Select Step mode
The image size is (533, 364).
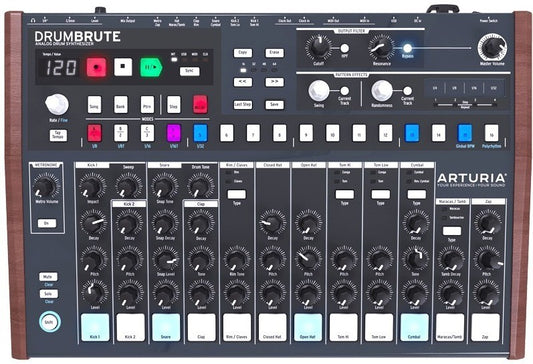pos(174,104)
